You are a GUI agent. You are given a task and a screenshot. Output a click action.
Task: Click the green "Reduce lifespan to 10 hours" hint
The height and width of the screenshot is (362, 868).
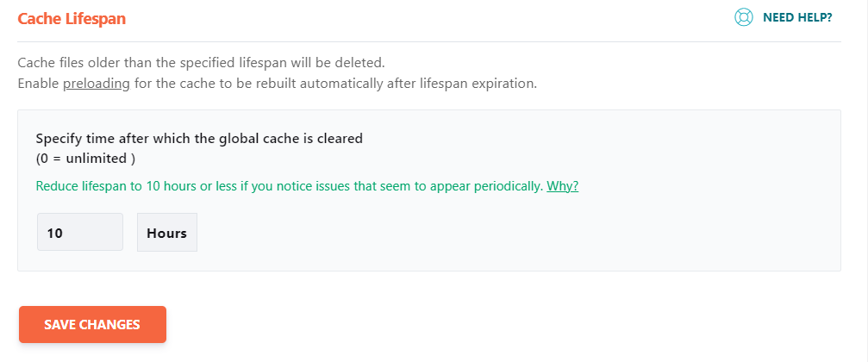point(307,186)
